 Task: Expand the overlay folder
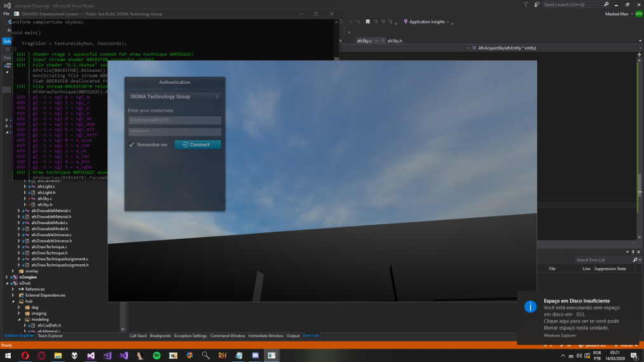point(13,271)
